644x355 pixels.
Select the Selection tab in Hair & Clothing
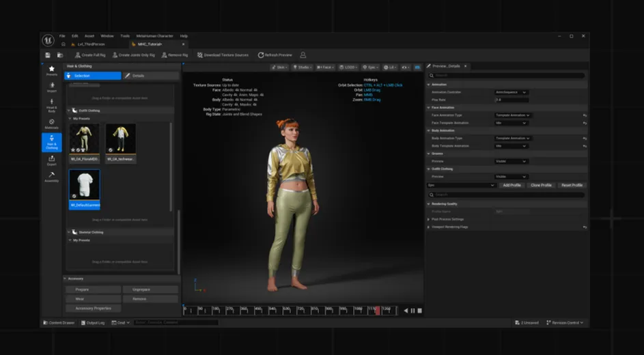(93, 76)
